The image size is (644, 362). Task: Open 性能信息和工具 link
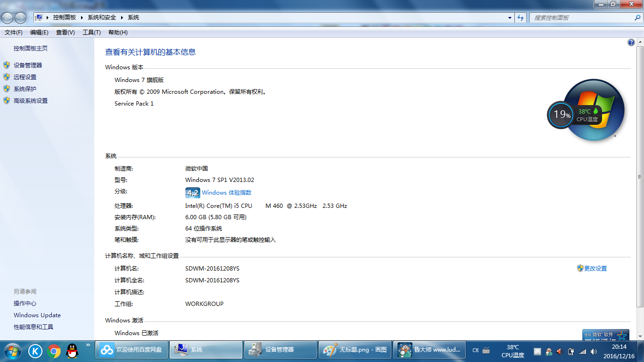[33, 327]
